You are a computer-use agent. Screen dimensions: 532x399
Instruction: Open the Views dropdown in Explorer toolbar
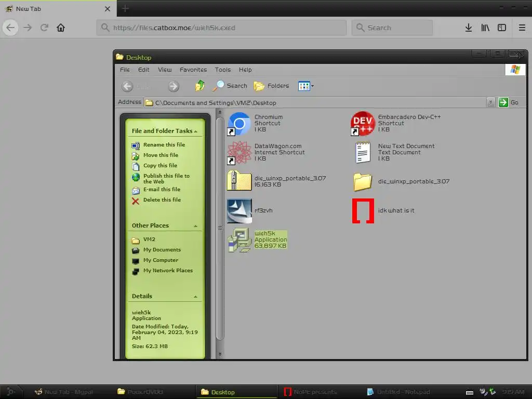[x=305, y=86]
